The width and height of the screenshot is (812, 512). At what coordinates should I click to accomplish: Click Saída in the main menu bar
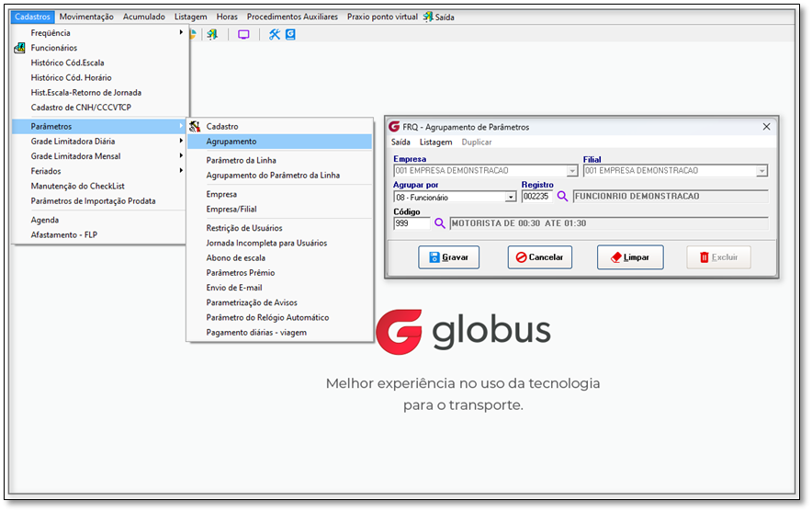pyautogui.click(x=439, y=17)
